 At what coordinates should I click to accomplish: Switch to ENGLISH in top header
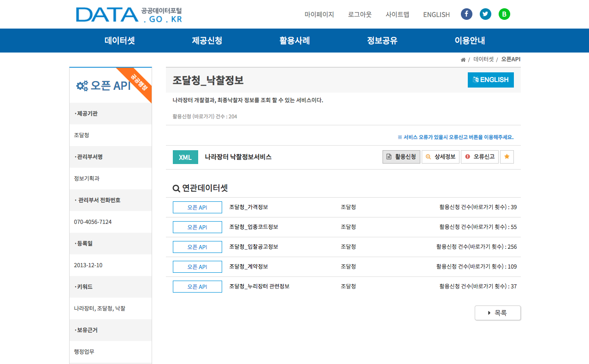coord(436,14)
